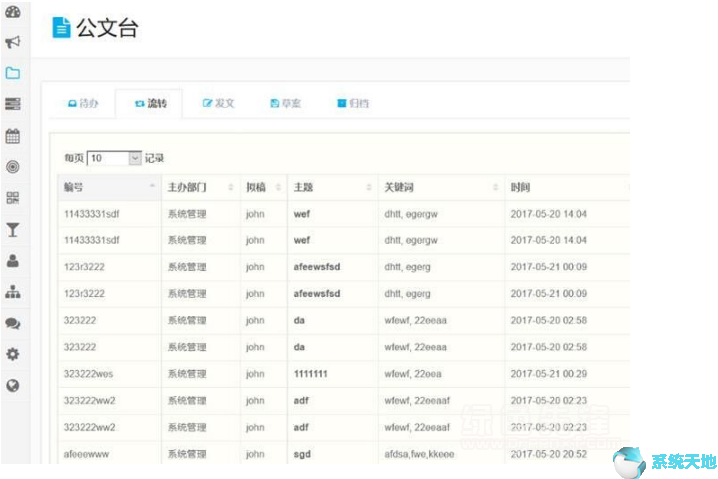
Task: Sort table by 编号 column header
Action: click(x=108, y=187)
